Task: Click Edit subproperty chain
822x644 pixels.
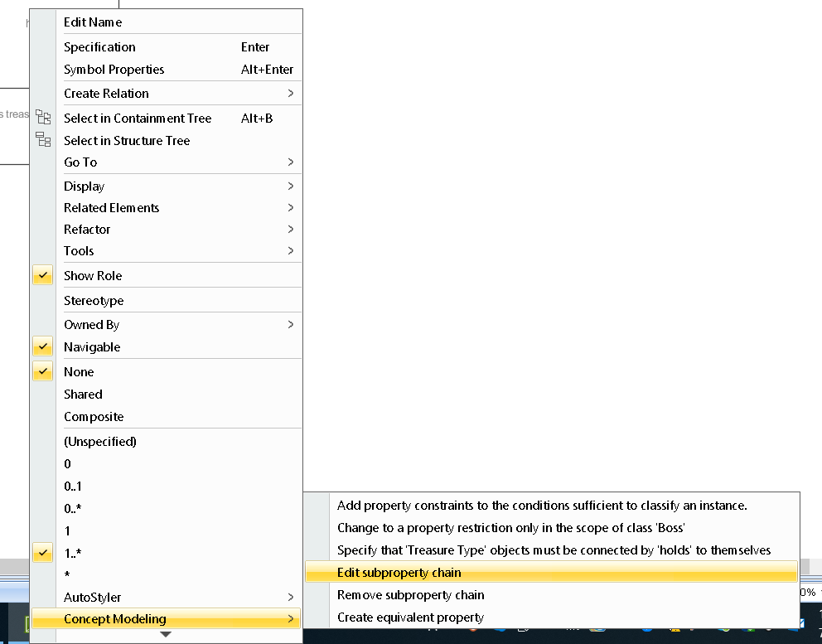Action: point(551,572)
